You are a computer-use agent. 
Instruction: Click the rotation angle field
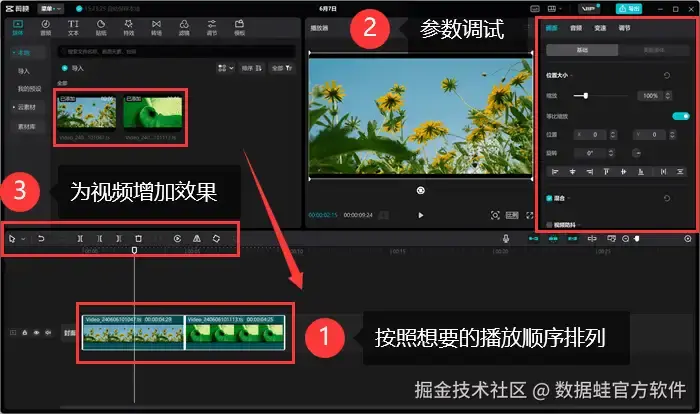tap(591, 153)
